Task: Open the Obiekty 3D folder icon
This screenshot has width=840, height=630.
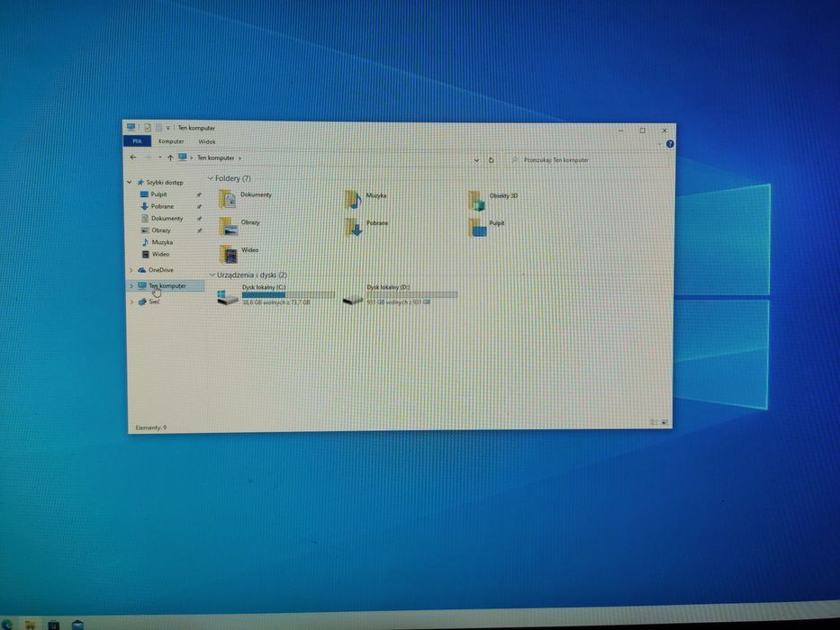Action: (477, 201)
